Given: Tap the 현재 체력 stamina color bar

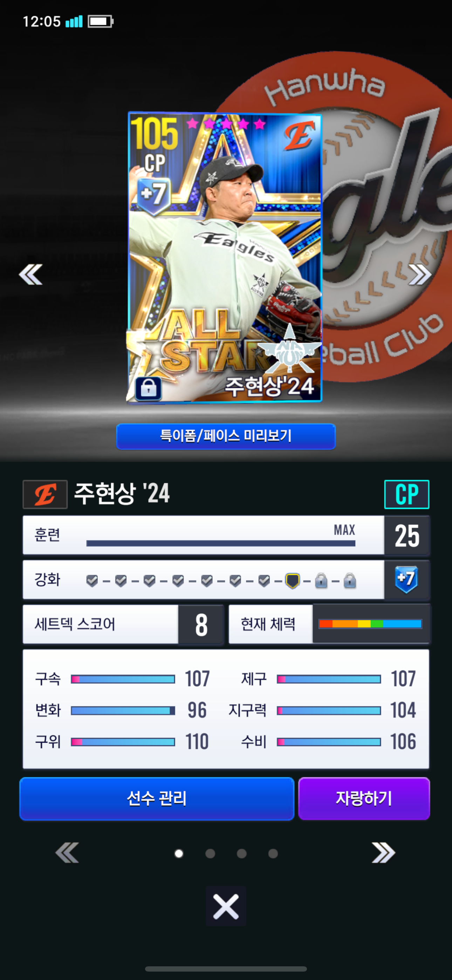Looking at the screenshot, I should (x=370, y=624).
